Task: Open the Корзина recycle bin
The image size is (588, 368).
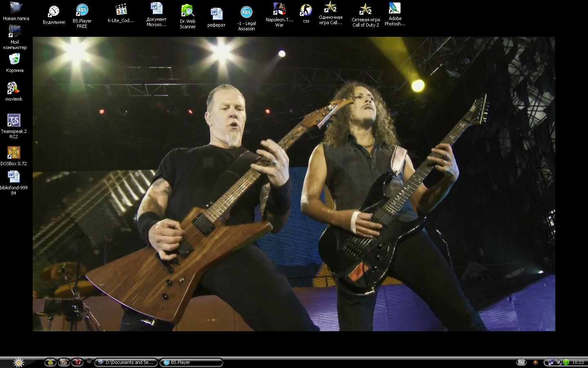Action: click(x=14, y=60)
